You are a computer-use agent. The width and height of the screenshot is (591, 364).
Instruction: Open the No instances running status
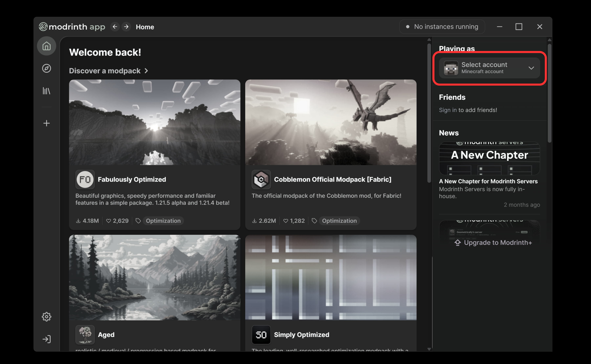442,27
